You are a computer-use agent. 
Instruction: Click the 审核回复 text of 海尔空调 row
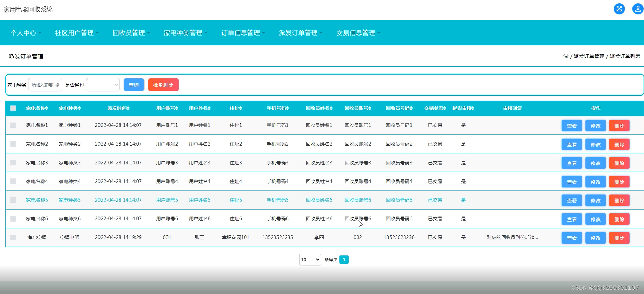pos(512,237)
